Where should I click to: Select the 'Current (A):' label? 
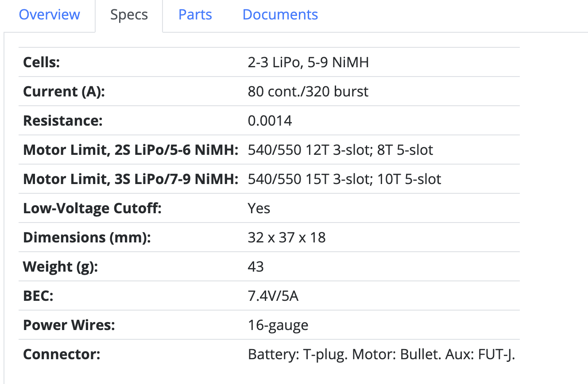(64, 92)
